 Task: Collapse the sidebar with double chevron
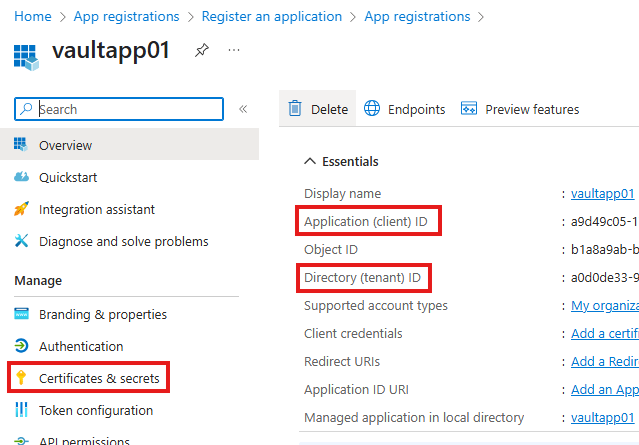tap(243, 109)
